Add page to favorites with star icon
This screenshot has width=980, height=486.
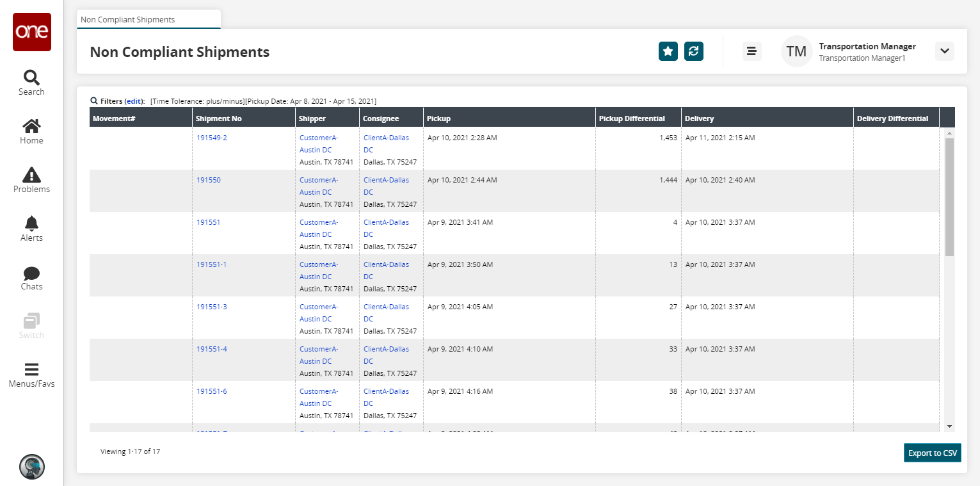coord(668,51)
